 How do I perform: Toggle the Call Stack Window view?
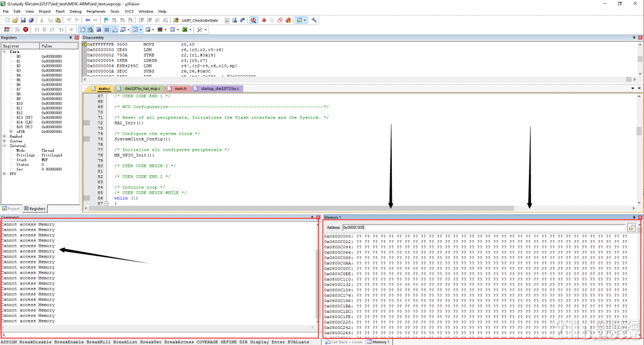[x=114, y=30]
